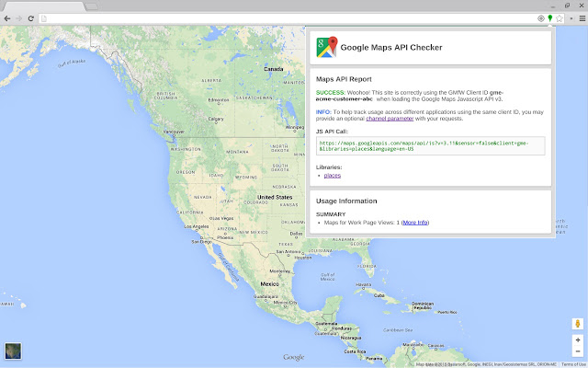Open a new tab with the small tab button
Image resolution: width=588 pixels, height=368 pixels.
(x=92, y=6)
